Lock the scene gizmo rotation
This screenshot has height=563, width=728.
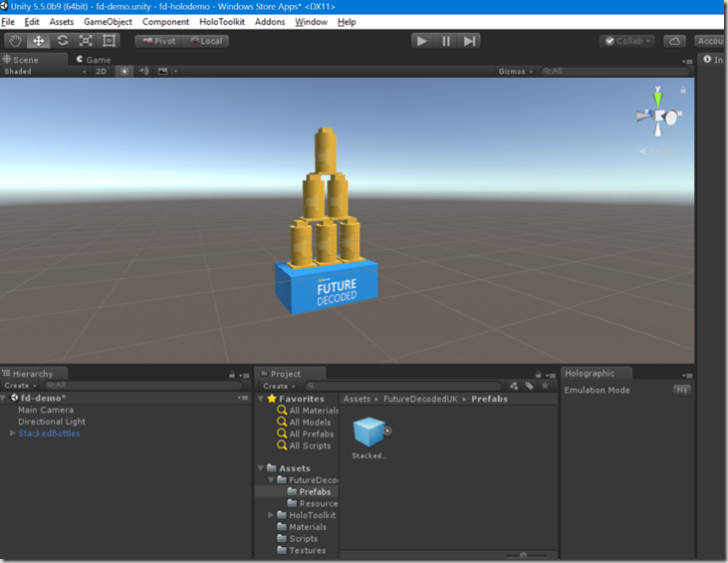[683, 90]
